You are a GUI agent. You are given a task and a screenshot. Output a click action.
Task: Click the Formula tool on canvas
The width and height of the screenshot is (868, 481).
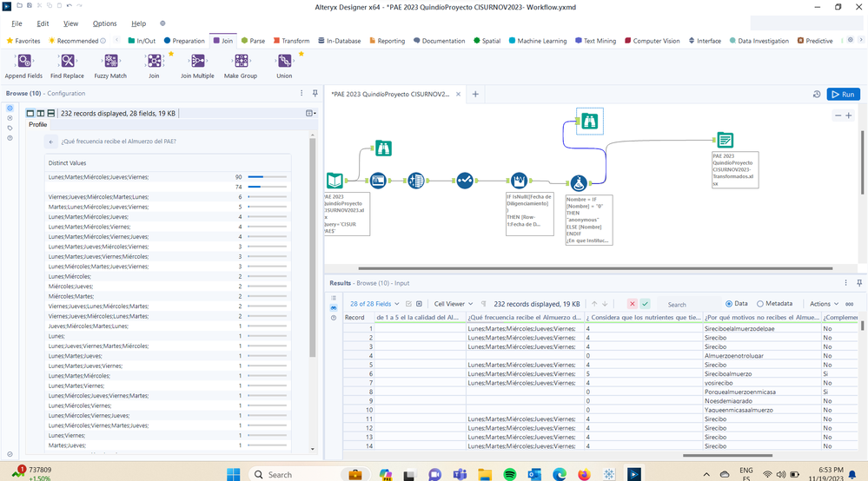pos(578,182)
